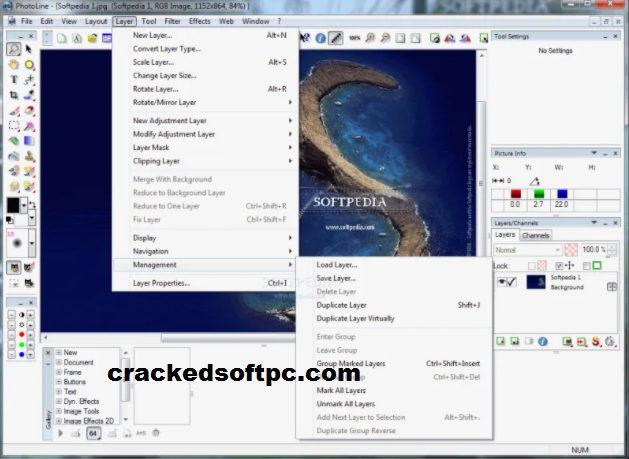Click the zoom out magnifier toolbar icon
Screen dimensions: 629x459
(386, 38)
